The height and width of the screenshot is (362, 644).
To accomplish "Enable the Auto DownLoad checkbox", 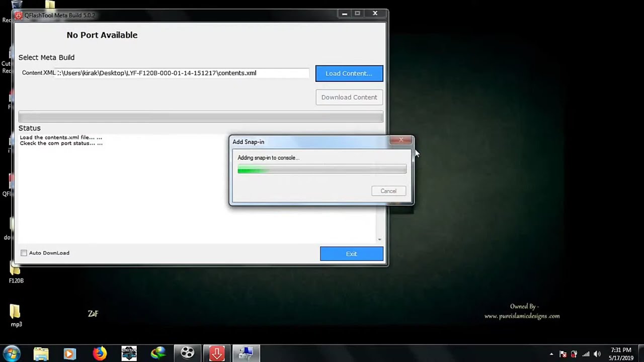I will pos(24,253).
